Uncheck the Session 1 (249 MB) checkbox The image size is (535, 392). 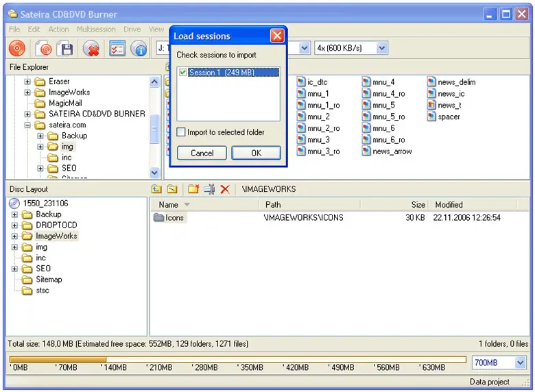(182, 73)
